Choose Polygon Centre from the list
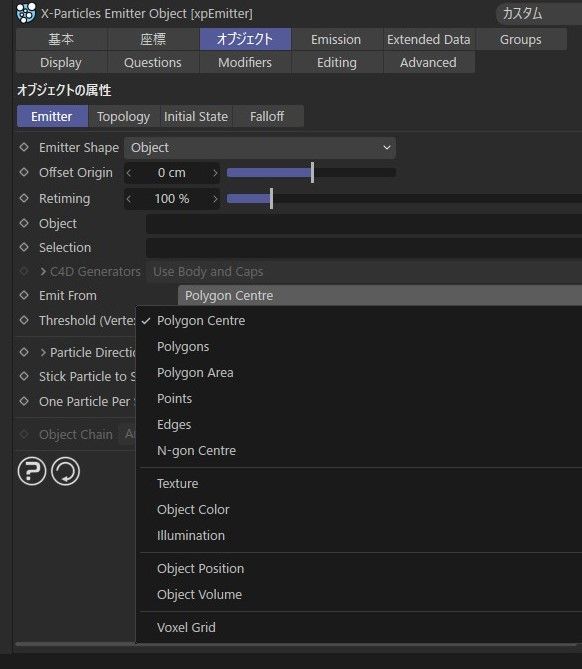The height and width of the screenshot is (669, 582). [x=359, y=320]
